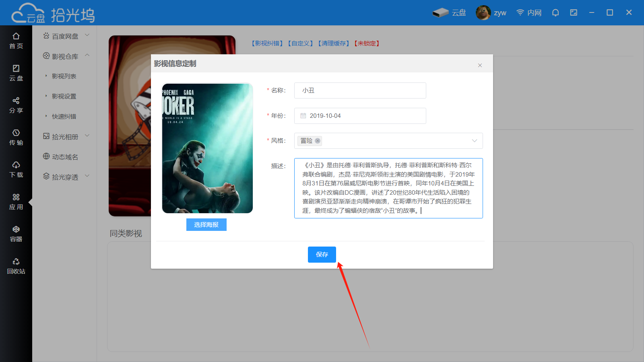Click the 【清理缓存】 link

pyautogui.click(x=334, y=43)
